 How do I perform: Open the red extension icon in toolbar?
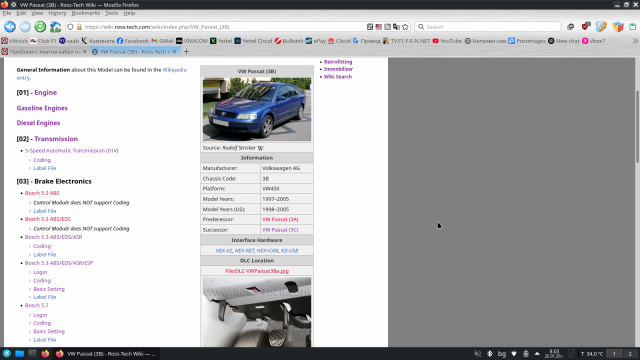(586, 27)
